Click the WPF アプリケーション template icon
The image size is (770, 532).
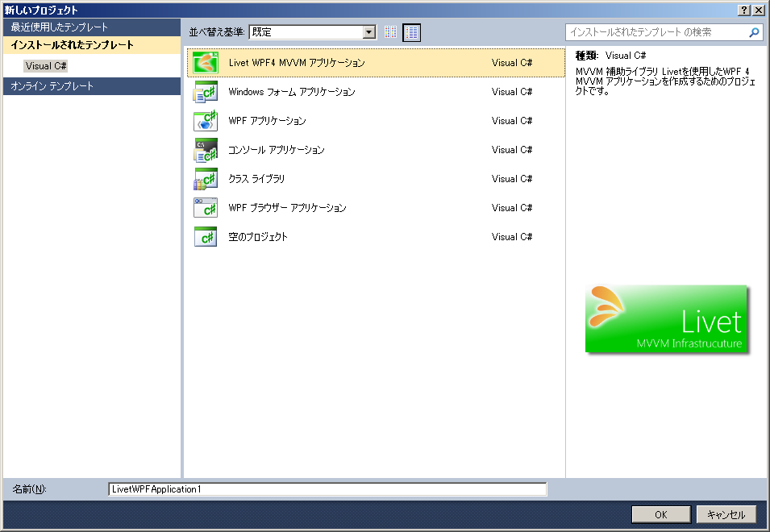tap(206, 121)
